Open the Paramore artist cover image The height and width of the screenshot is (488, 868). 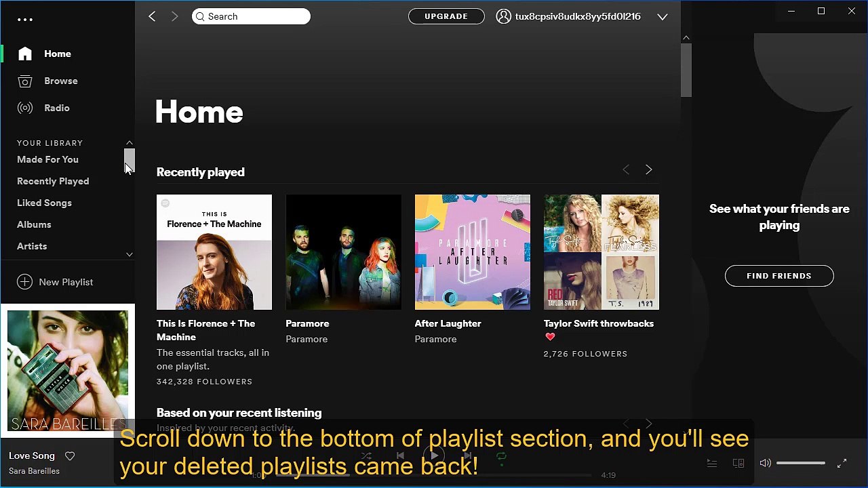[x=344, y=252]
